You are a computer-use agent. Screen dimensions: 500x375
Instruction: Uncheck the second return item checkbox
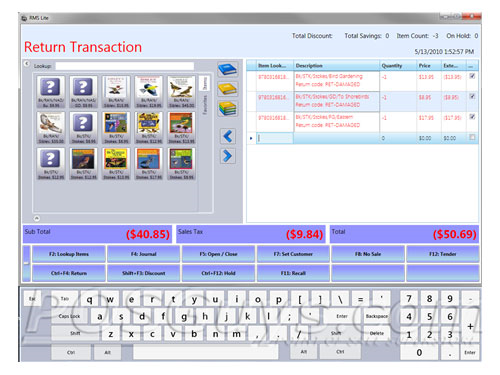tap(472, 96)
